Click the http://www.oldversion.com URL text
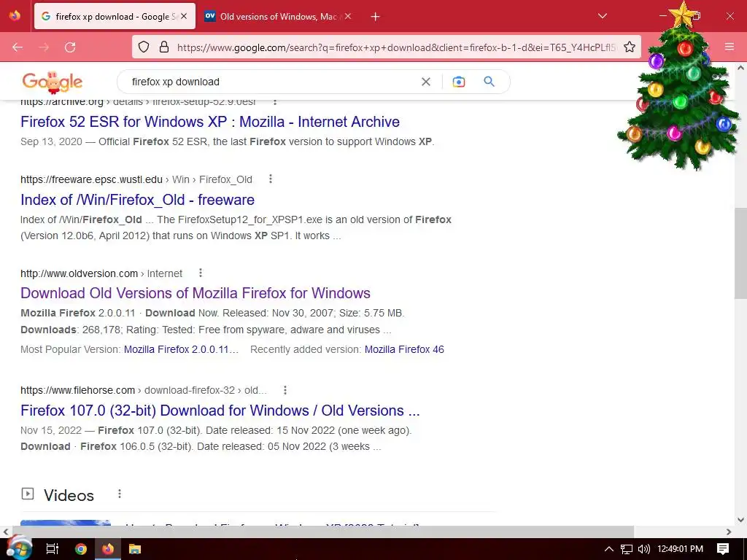The width and height of the screenshot is (747, 560). click(79, 274)
